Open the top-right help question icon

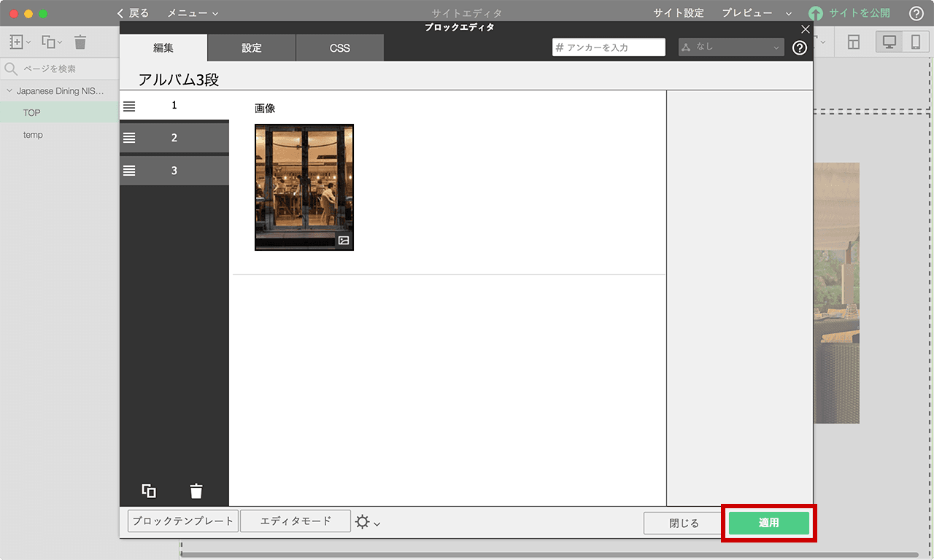(916, 13)
